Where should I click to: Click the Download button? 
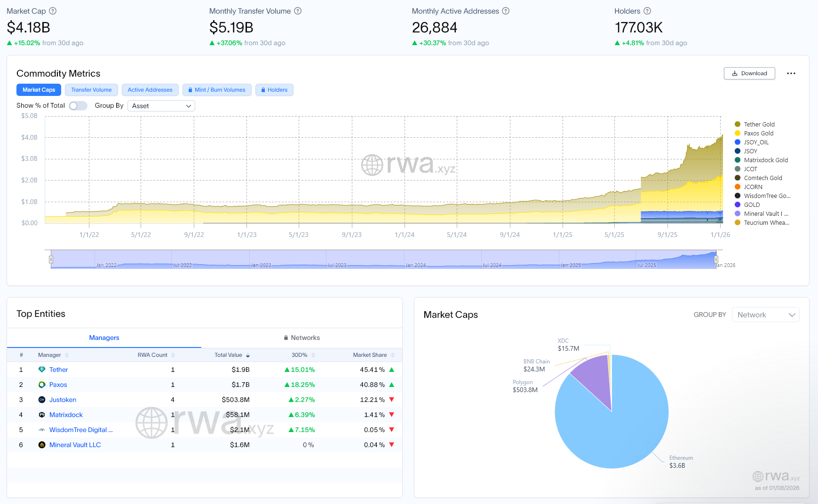point(749,73)
